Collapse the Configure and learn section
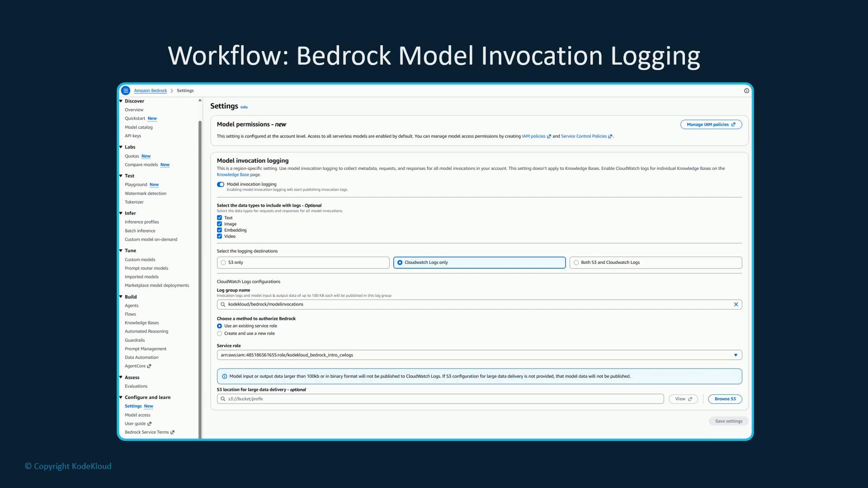 pos(121,398)
